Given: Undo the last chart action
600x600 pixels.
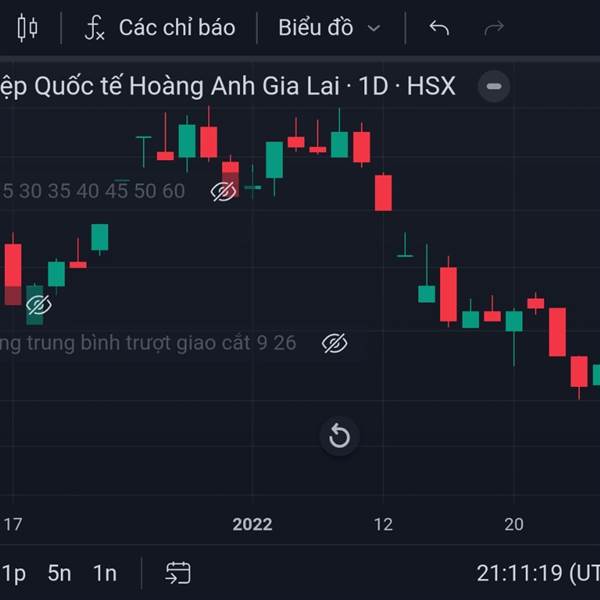Looking at the screenshot, I should click(x=439, y=28).
